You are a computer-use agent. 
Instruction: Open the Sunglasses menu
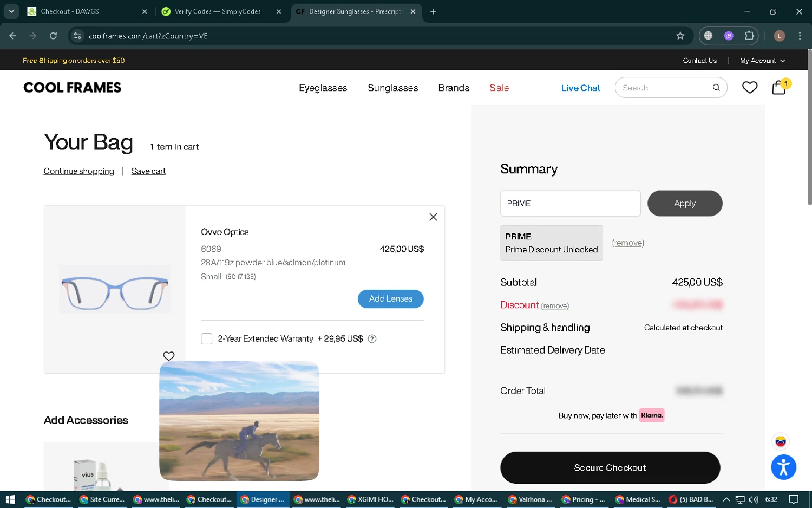point(393,88)
